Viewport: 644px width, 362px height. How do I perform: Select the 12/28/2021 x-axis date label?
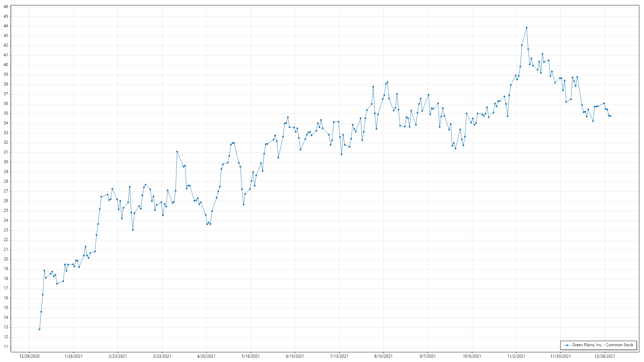(605, 356)
